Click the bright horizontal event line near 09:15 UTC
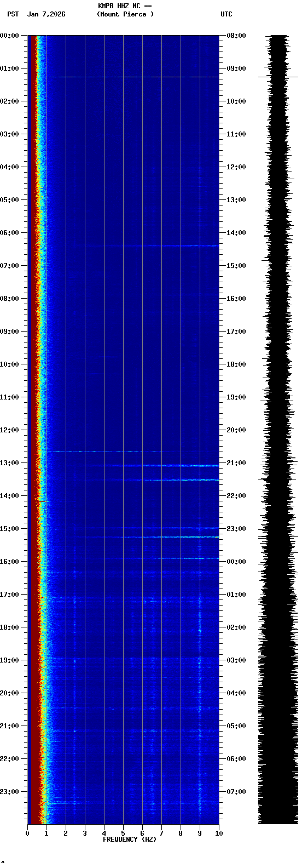 coord(134,77)
